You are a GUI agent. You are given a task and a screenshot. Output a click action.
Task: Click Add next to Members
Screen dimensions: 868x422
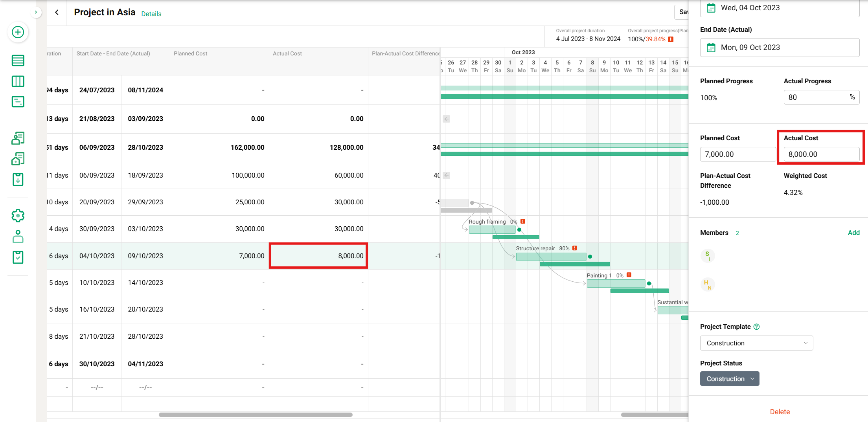pyautogui.click(x=853, y=232)
